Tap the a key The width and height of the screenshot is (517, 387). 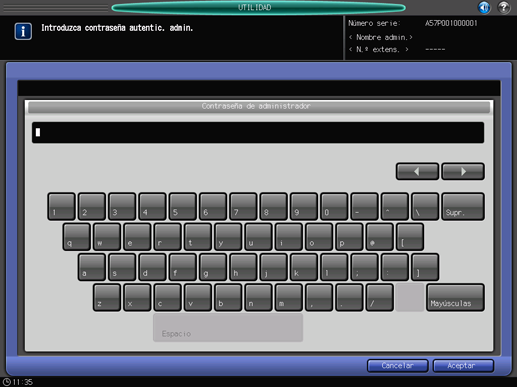click(x=92, y=267)
